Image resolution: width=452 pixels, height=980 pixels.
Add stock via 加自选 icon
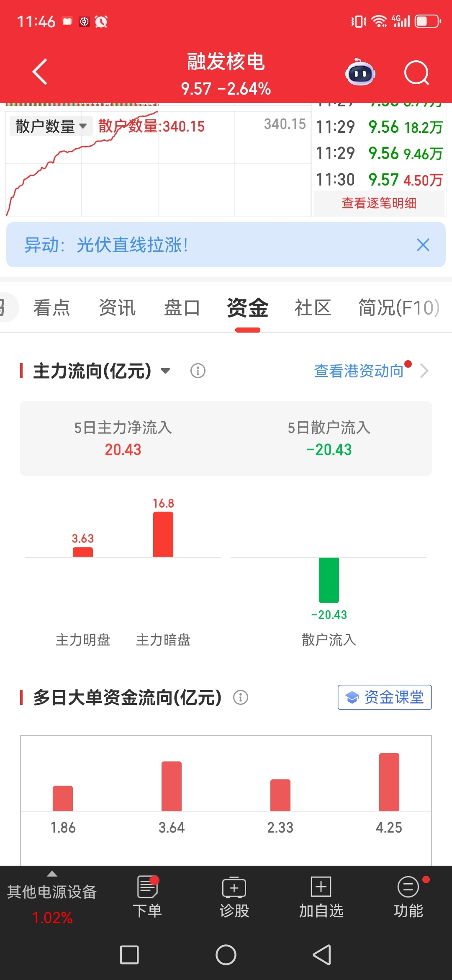321,897
